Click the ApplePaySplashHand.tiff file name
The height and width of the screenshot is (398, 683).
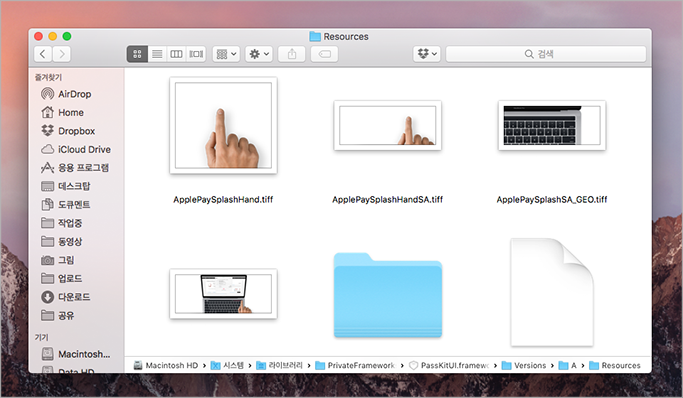click(x=223, y=199)
